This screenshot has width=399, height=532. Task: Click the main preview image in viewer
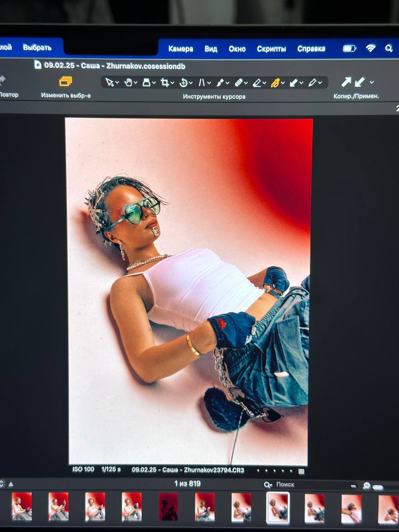tap(189, 291)
